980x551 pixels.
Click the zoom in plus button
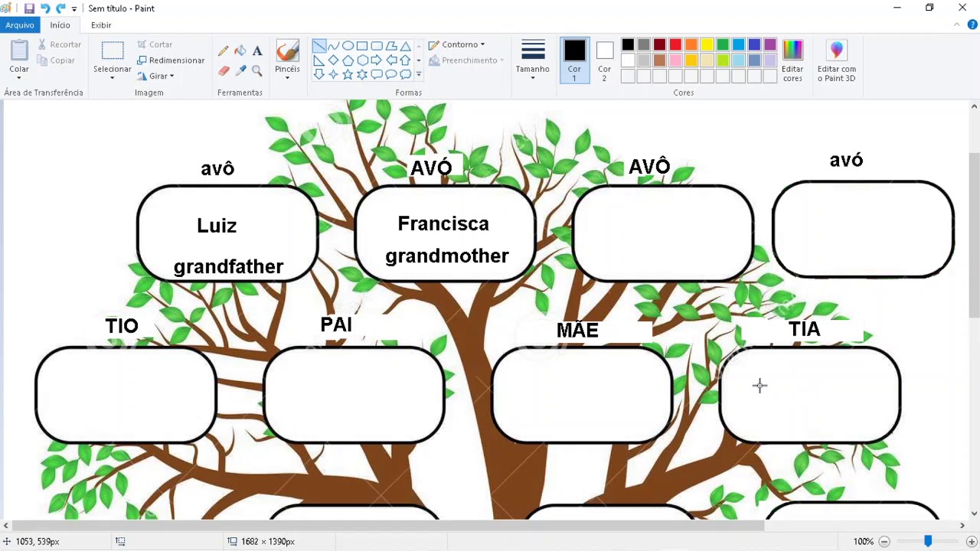tap(972, 541)
